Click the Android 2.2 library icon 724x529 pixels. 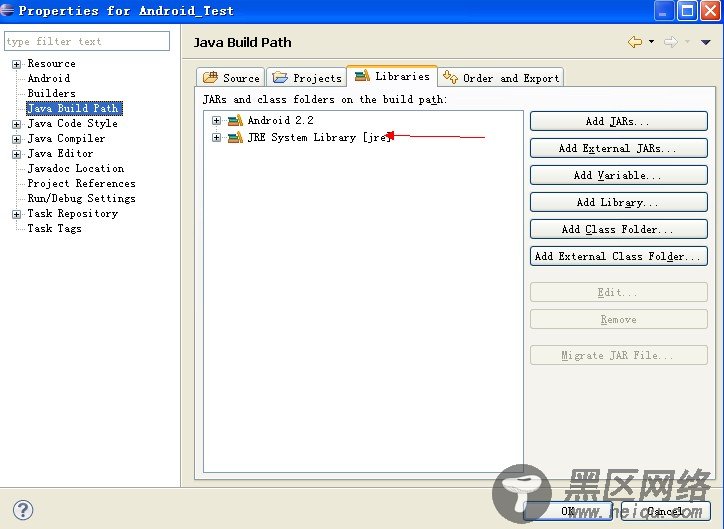point(235,120)
